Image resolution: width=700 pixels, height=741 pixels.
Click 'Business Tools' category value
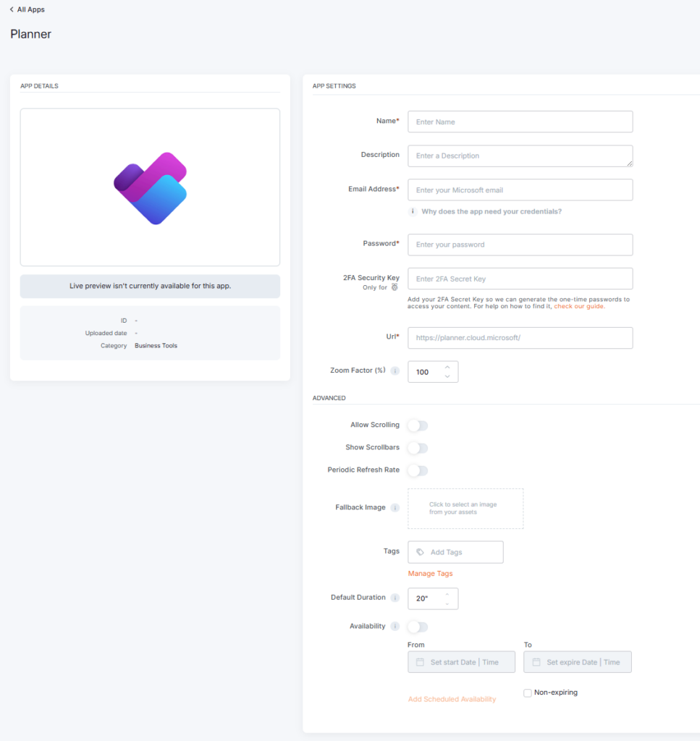[156, 345]
